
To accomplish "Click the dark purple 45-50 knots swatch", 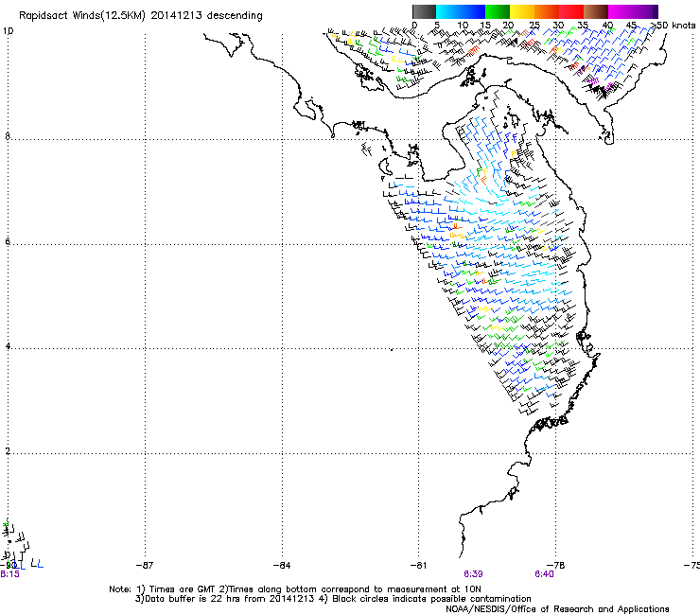I will pyautogui.click(x=645, y=11).
